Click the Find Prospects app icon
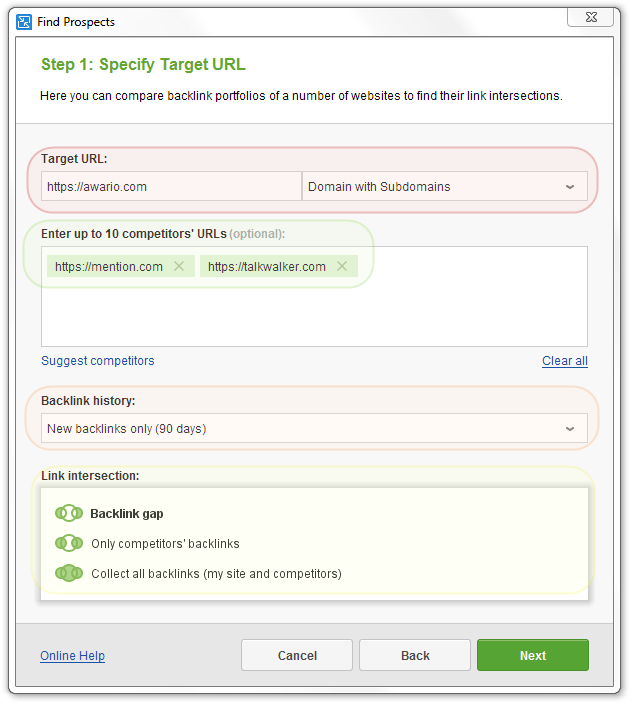The image size is (632, 706). pos(23,22)
